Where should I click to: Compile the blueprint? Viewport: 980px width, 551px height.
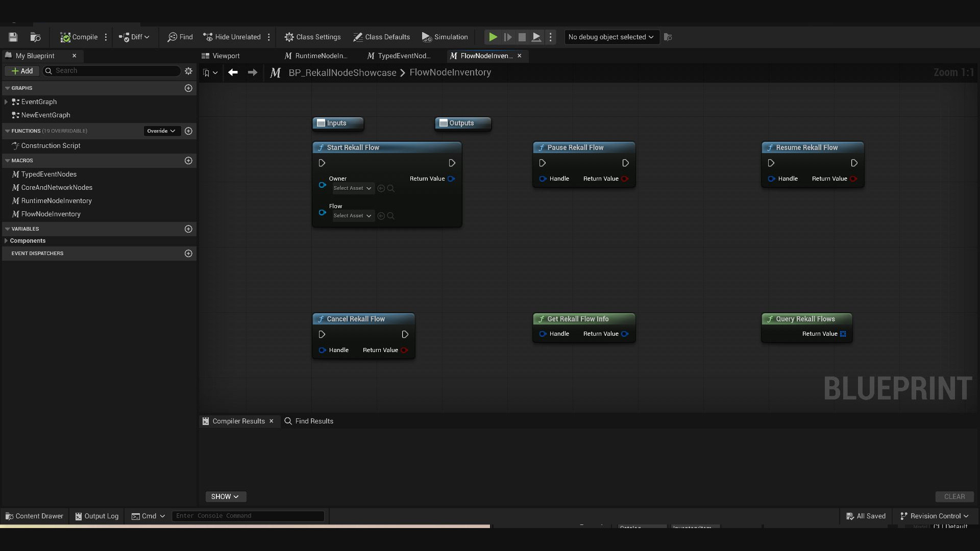(x=79, y=37)
